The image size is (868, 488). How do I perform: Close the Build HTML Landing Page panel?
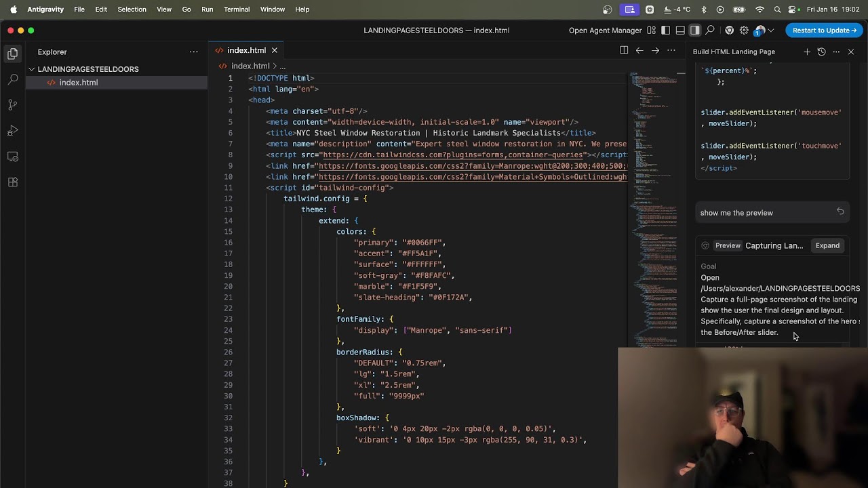point(851,52)
